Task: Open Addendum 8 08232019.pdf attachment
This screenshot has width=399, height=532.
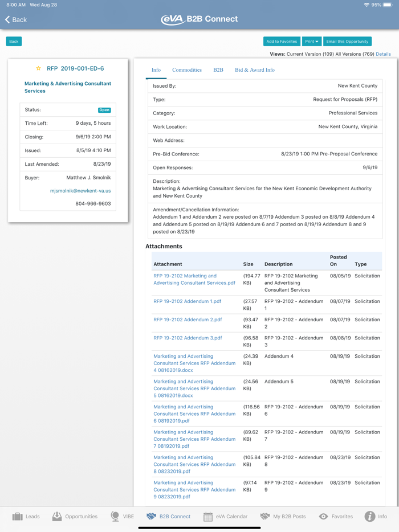Action: [194, 464]
